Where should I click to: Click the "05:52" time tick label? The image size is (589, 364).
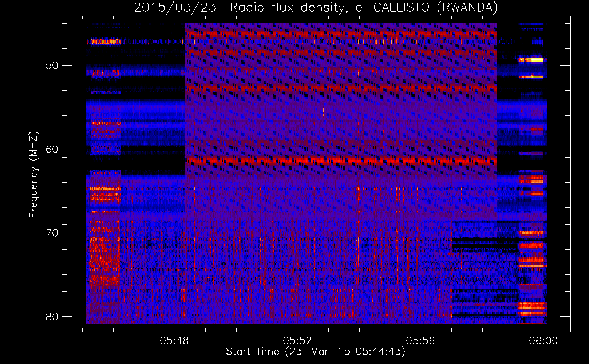tap(297, 341)
